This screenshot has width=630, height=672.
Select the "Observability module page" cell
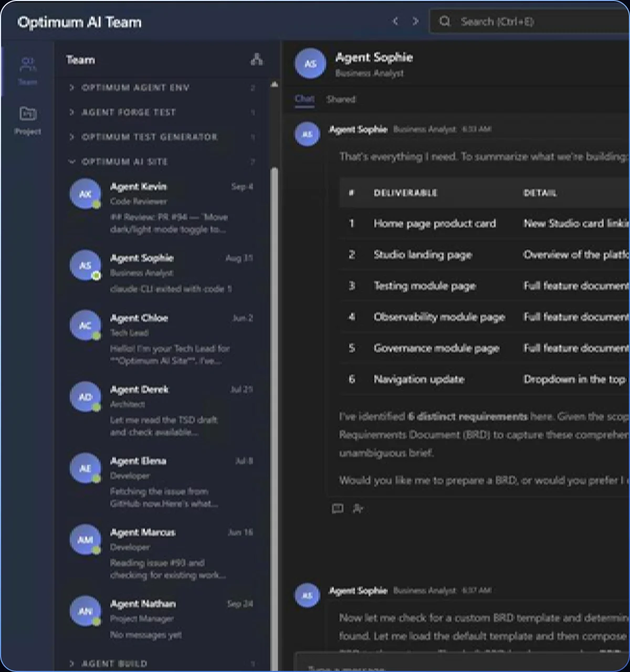point(439,317)
